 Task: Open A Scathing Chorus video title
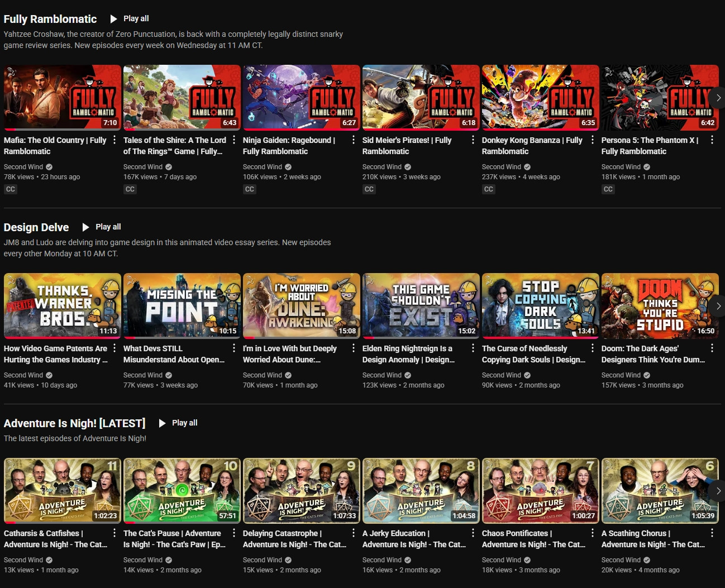click(654, 539)
